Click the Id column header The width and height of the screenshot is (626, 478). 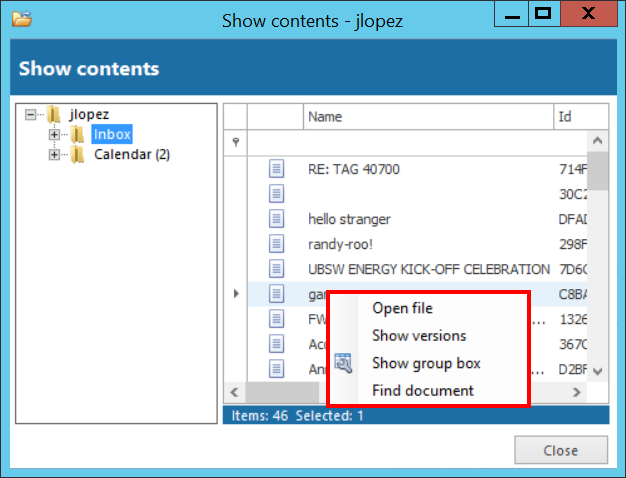[580, 117]
